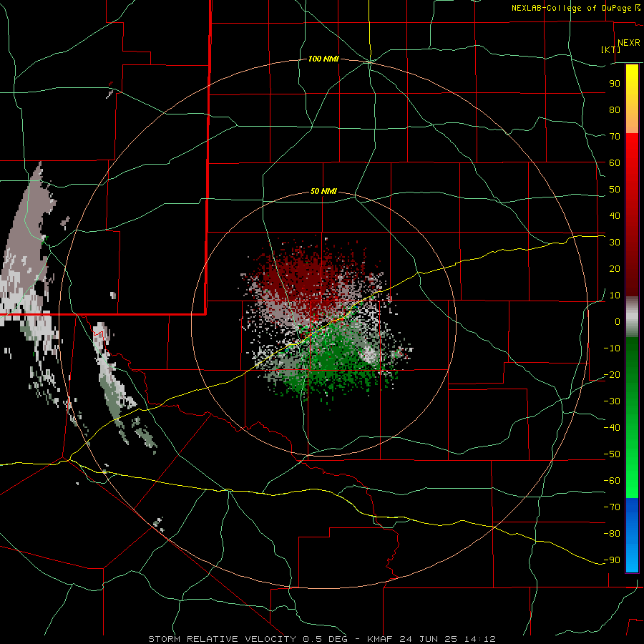Select the bright red band between 60 and 70
This screenshot has height=644, width=644.
tap(632, 148)
